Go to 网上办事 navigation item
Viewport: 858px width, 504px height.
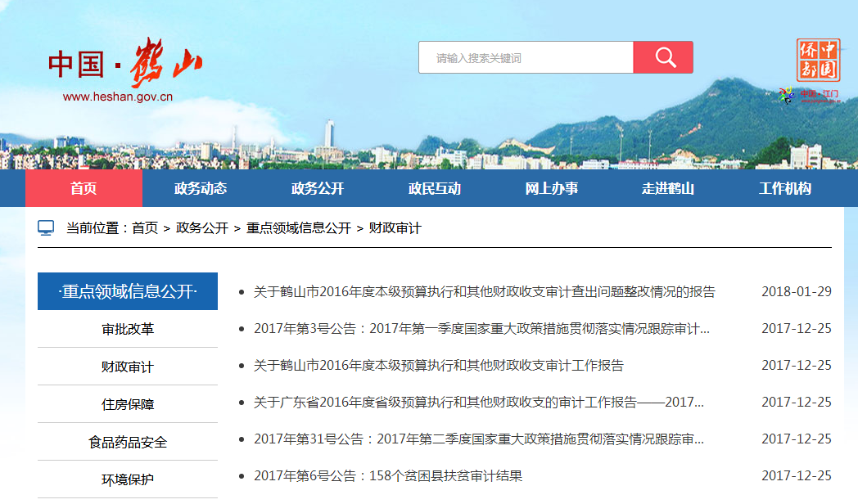point(552,189)
